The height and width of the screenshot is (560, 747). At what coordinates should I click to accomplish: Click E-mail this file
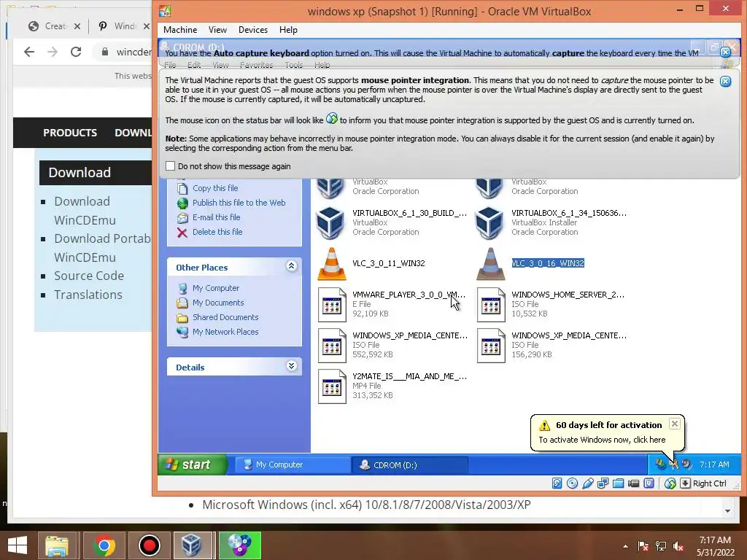coord(216,217)
